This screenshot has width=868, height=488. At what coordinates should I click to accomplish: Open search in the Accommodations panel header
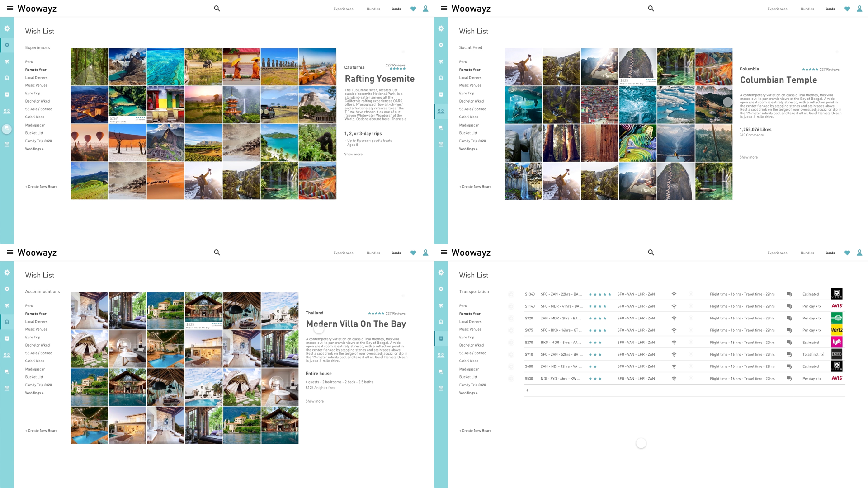[217, 253]
